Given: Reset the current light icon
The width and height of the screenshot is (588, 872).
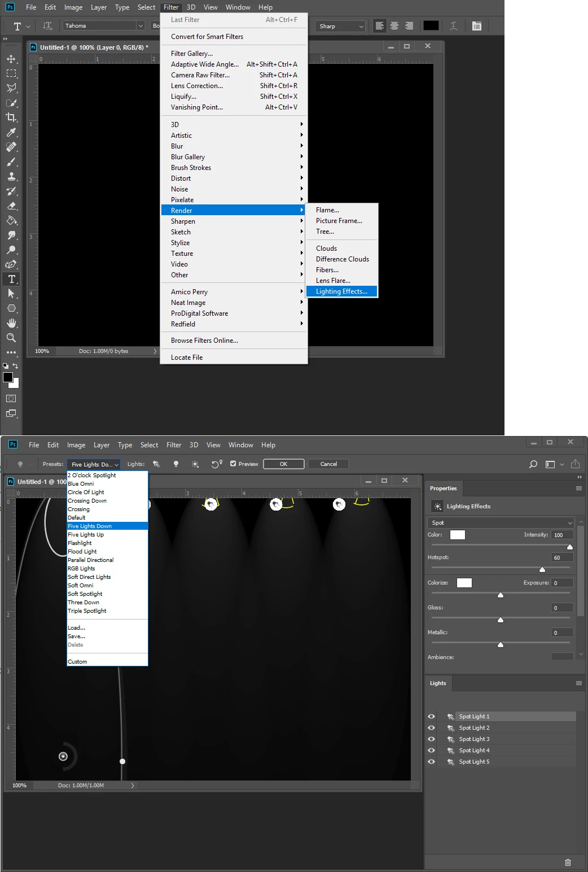Looking at the screenshot, I should (217, 464).
